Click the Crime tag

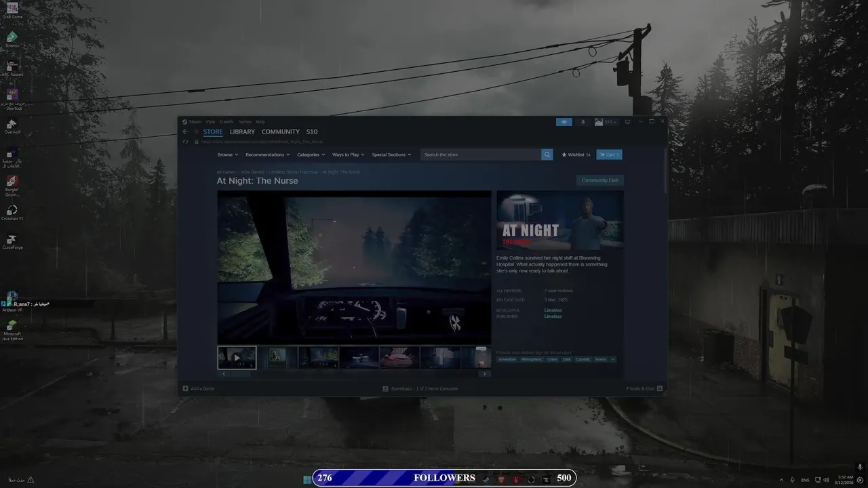click(x=552, y=359)
